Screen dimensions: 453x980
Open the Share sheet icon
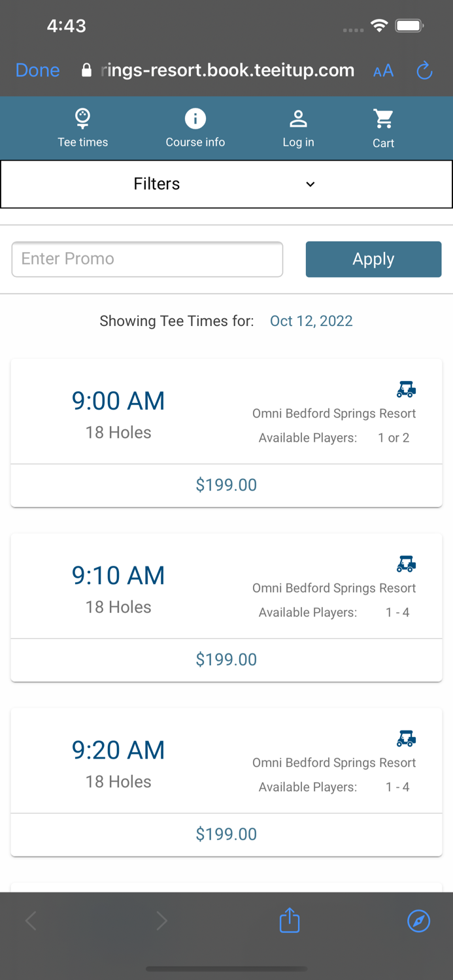click(289, 921)
